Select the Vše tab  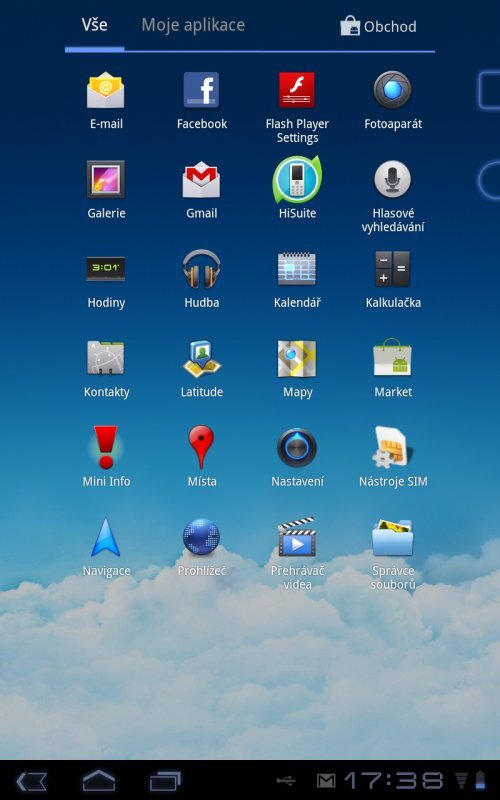coord(94,25)
